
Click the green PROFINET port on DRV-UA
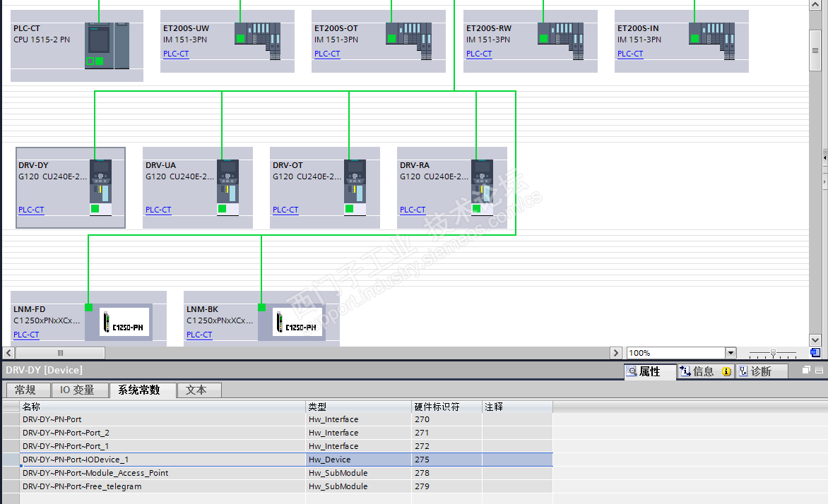[x=223, y=208]
